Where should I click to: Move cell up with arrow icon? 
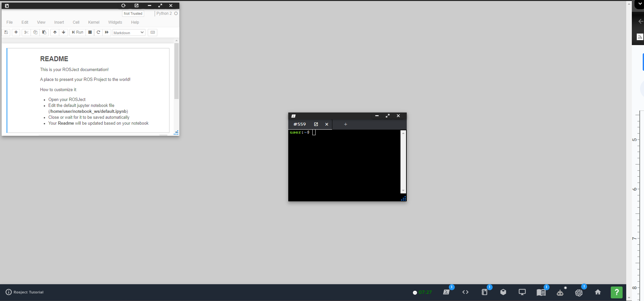click(55, 32)
